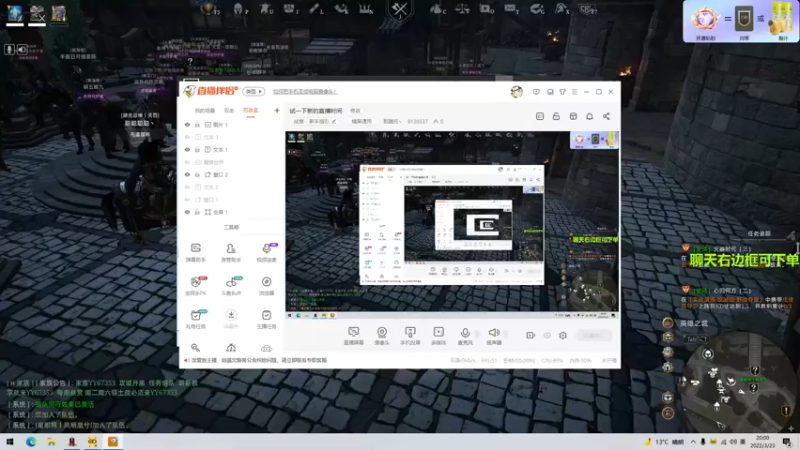The width and height of the screenshot is (800, 450).
Task: Toggle visibility of the 文本 1 layer
Action: (x=187, y=149)
